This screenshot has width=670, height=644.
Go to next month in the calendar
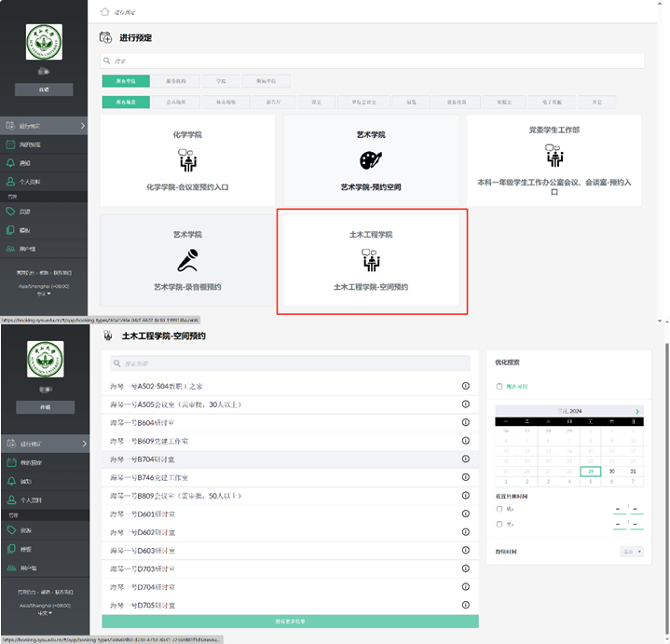click(x=637, y=411)
